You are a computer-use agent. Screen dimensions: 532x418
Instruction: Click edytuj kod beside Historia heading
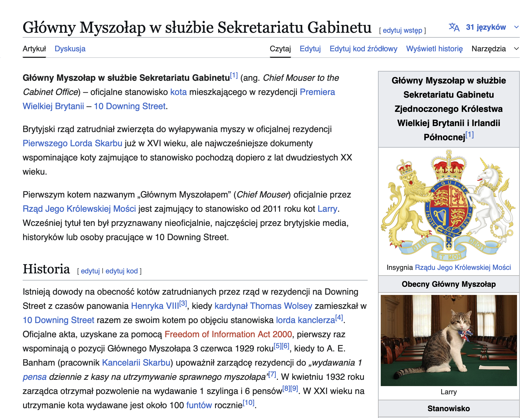[x=122, y=271]
